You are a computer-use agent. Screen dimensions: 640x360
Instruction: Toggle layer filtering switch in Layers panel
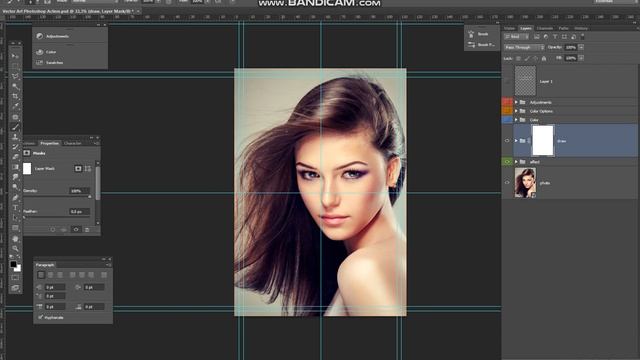click(x=582, y=37)
